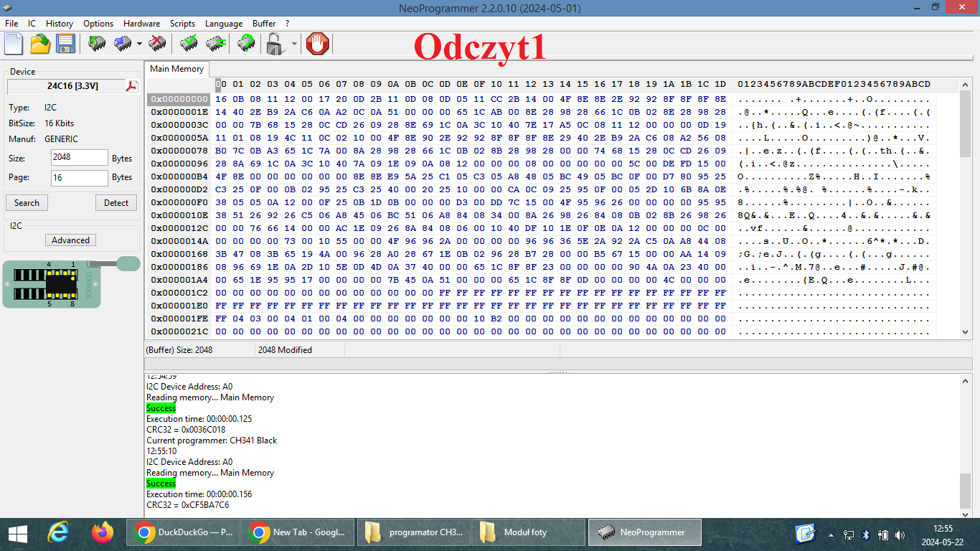This screenshot has height=551, width=980.
Task: Create a new empty buffer
Action: 13,44
